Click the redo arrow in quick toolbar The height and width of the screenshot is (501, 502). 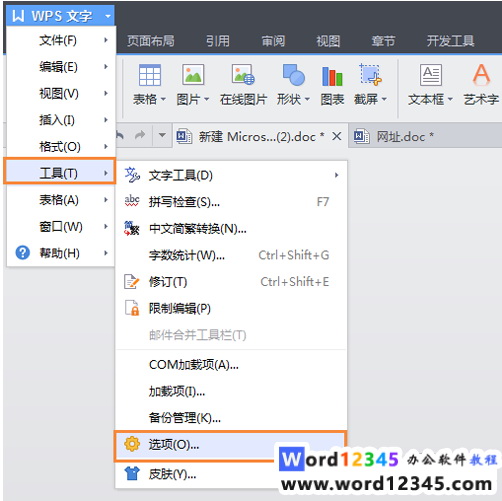[x=140, y=135]
